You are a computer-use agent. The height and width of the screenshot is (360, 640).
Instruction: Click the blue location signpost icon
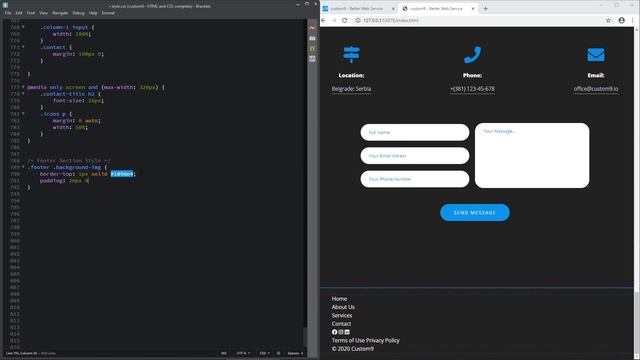351,55
